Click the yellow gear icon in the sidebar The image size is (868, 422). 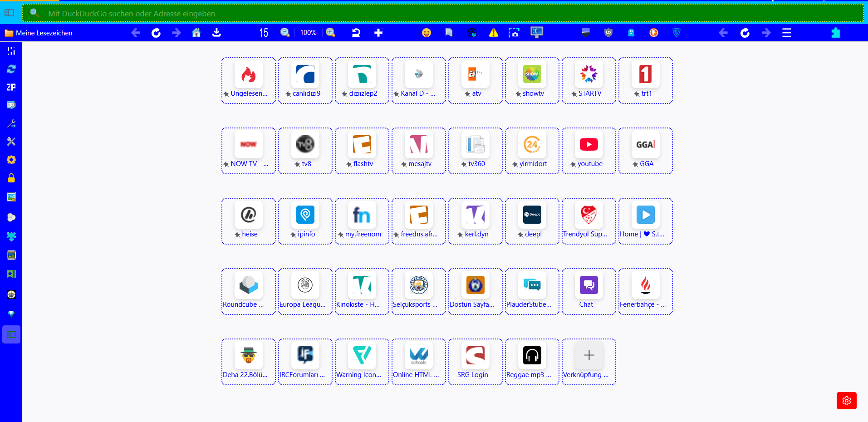pyautogui.click(x=11, y=160)
